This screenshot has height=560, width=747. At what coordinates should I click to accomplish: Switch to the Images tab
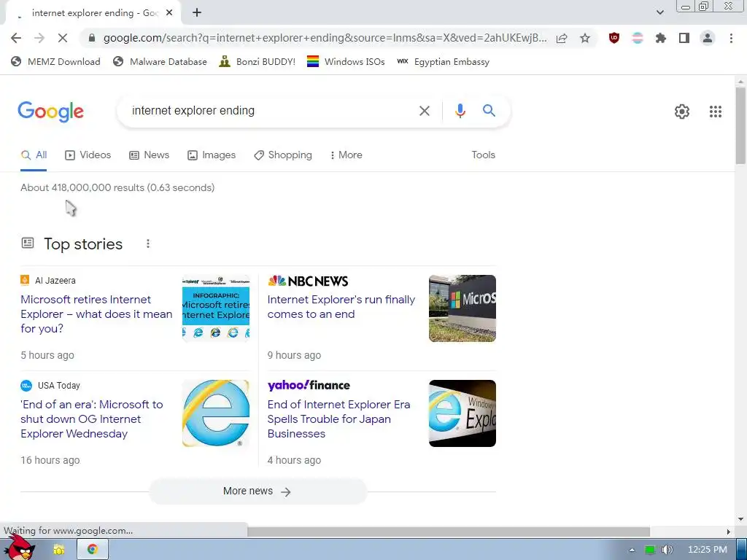click(212, 155)
